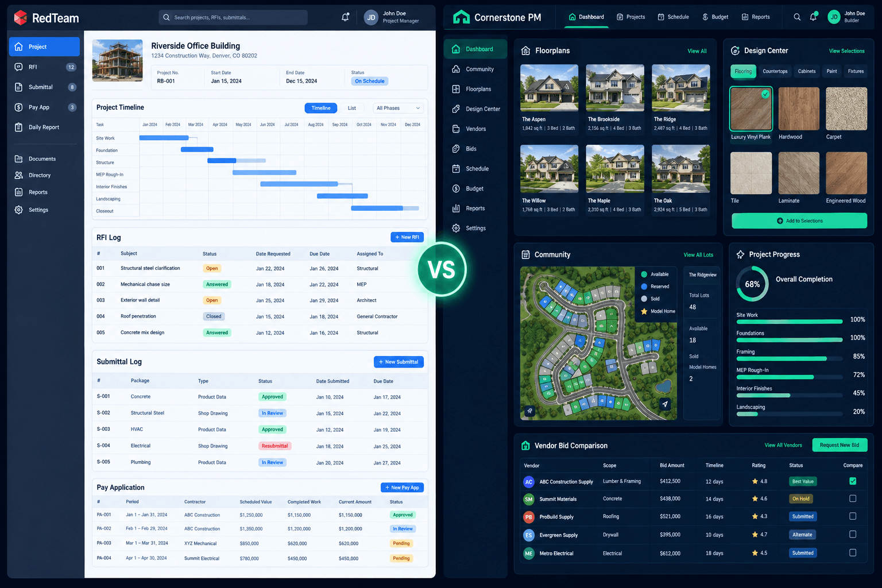
Task: Click the community map navigation arrow icon
Action: point(665,404)
